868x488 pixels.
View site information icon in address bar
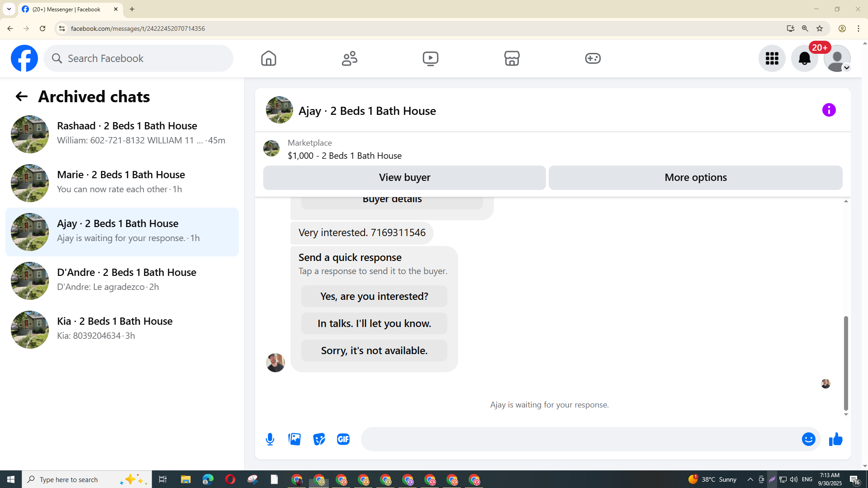coord(62,28)
